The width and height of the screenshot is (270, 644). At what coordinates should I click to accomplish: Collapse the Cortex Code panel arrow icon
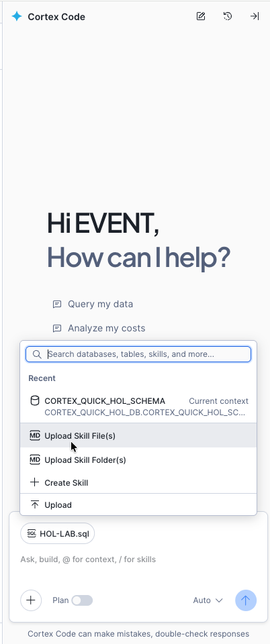click(x=255, y=16)
